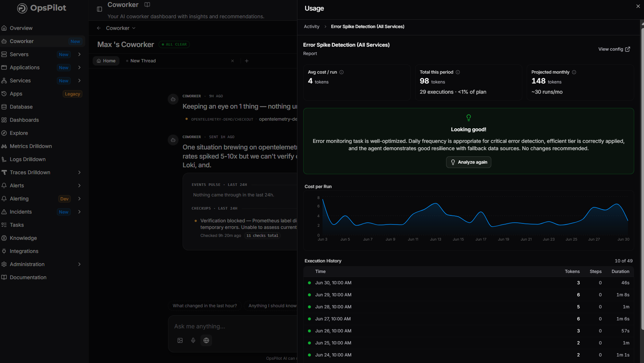Viewport: 644px width, 363px height.
Task: Click the Apps sidebar icon
Action: [x=4, y=94]
